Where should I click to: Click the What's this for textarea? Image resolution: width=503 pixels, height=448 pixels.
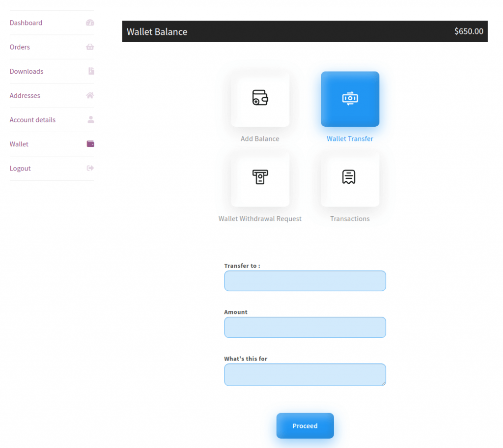[x=305, y=374]
